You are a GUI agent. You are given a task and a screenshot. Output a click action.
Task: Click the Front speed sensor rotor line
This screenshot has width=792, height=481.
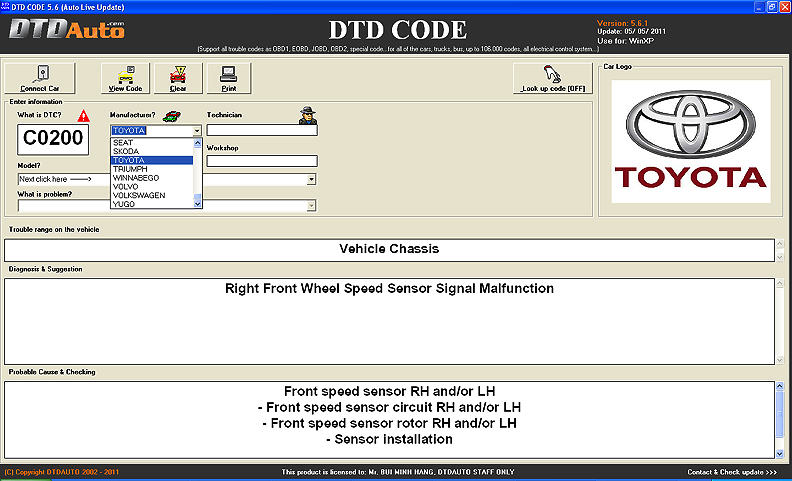(389, 423)
